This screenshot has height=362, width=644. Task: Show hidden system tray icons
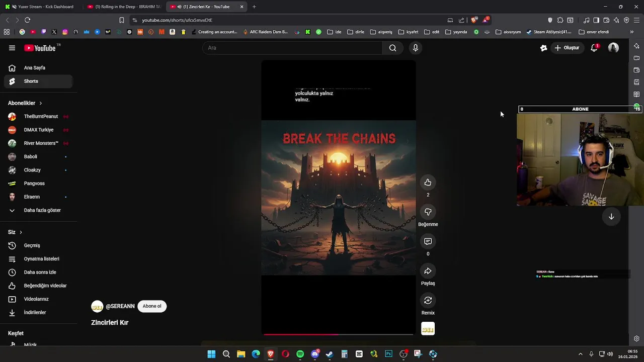[580, 354]
